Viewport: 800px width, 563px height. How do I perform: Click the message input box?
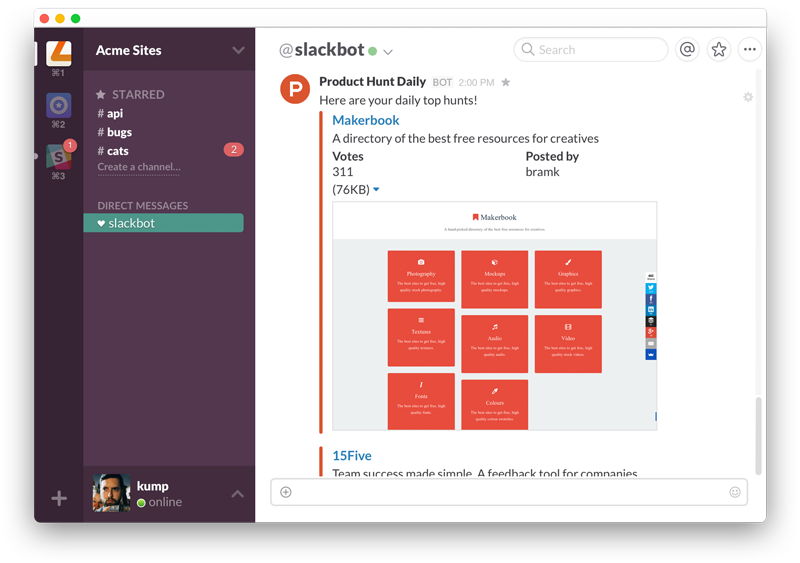tap(509, 492)
